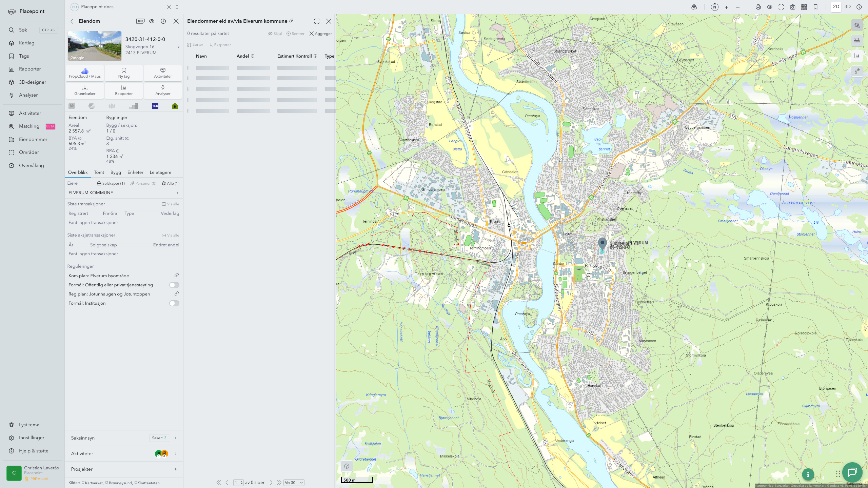The image size is (868, 488).
Task: Open Grunnbøker download tile
Action: (85, 90)
